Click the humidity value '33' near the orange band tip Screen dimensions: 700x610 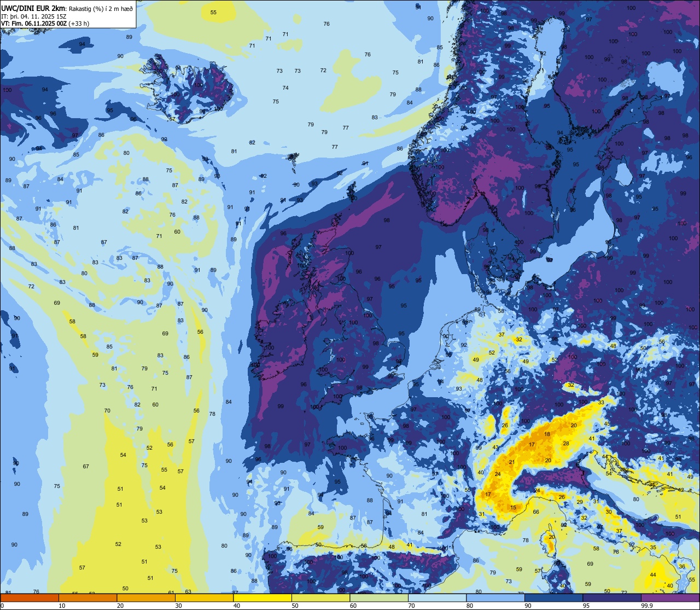(x=601, y=403)
